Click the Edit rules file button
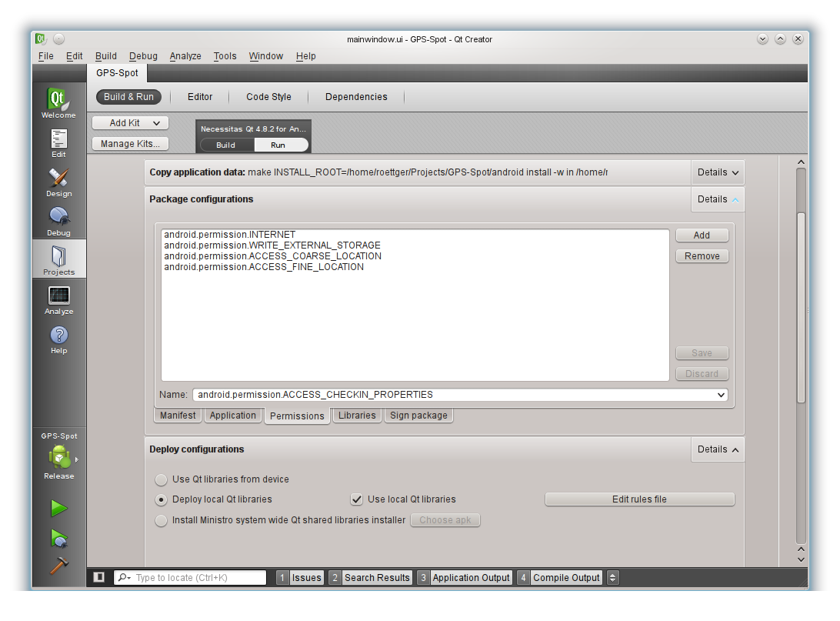840x621 pixels. pyautogui.click(x=639, y=499)
